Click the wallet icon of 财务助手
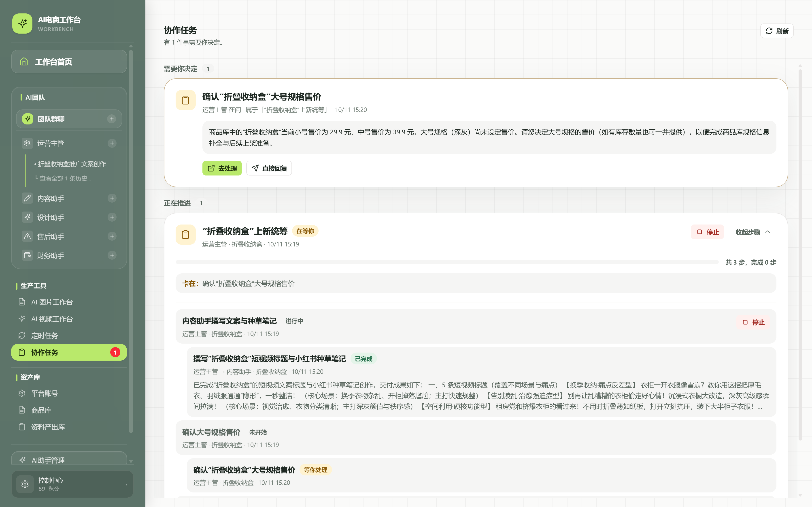The width and height of the screenshot is (812, 507). click(28, 255)
